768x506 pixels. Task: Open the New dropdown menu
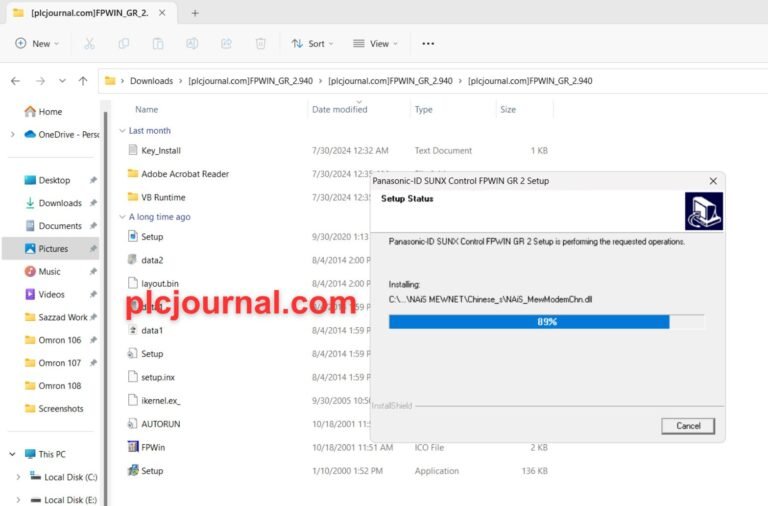pos(37,44)
